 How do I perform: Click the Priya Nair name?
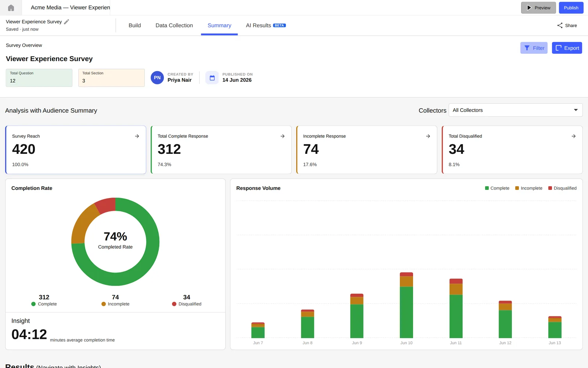coord(179,80)
